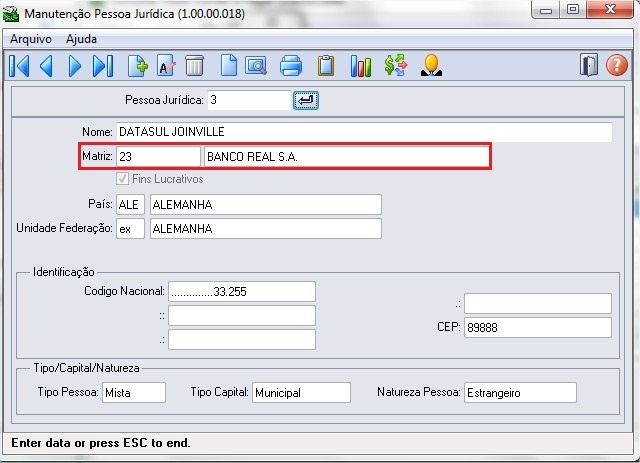Go to the first record
The image size is (640, 463).
[x=19, y=67]
